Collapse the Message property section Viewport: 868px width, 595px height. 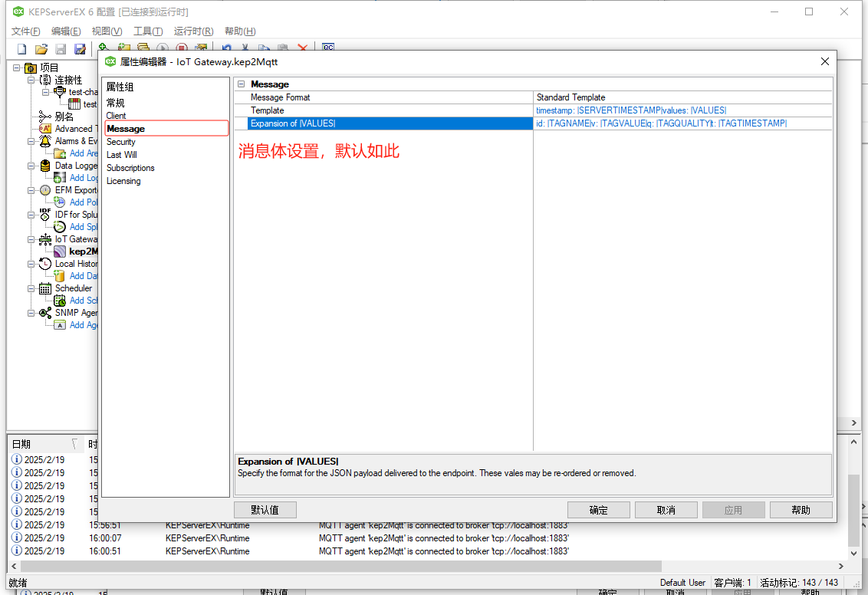(242, 84)
